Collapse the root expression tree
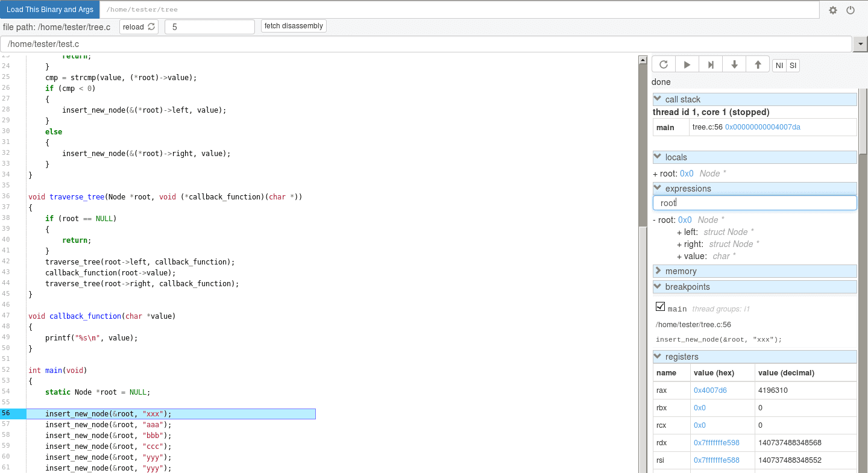Viewport: 868px width, 473px height. [655, 220]
